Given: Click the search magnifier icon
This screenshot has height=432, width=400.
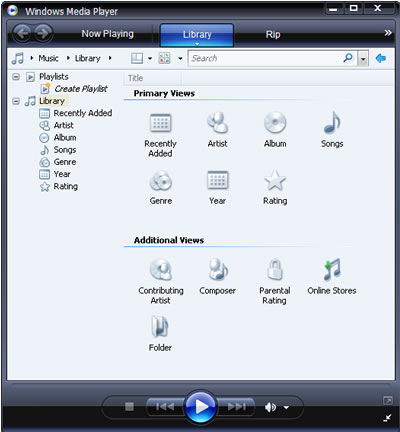Looking at the screenshot, I should 348,58.
